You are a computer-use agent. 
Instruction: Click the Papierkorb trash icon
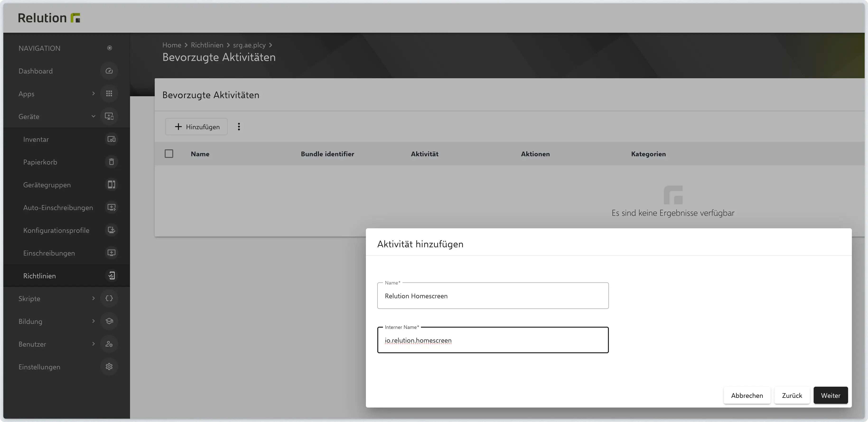click(x=111, y=162)
